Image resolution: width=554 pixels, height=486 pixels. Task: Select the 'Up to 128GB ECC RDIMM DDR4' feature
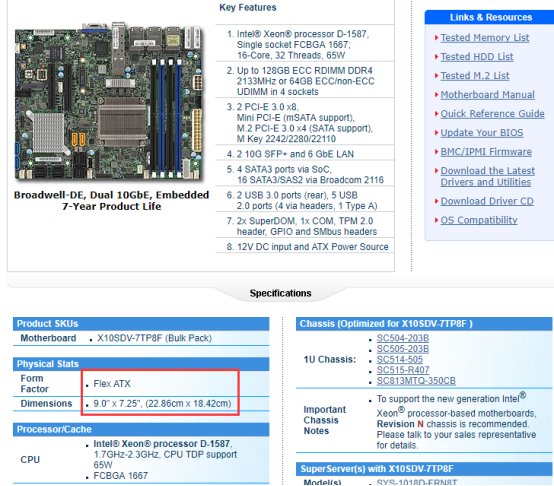pos(305,71)
